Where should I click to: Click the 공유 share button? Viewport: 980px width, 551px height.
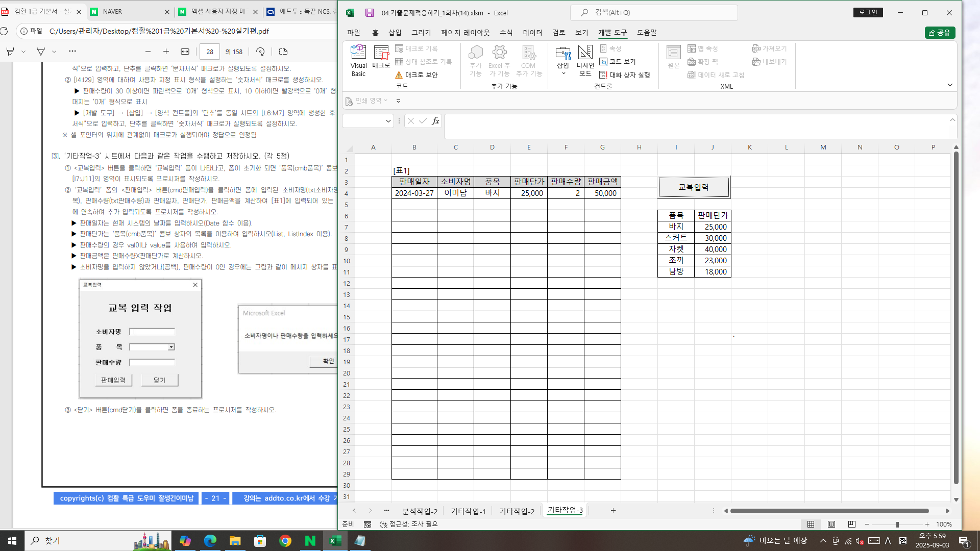940,33
